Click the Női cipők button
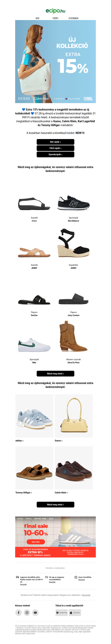111x644 pixels. click(x=56, y=142)
